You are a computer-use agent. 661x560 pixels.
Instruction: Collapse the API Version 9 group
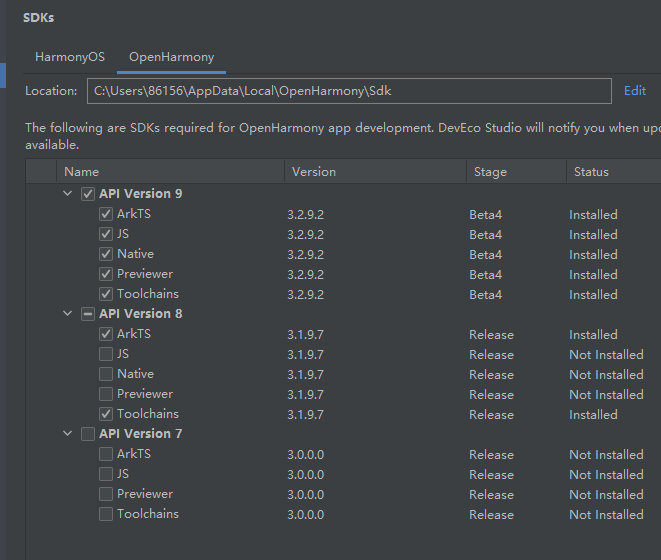click(67, 194)
